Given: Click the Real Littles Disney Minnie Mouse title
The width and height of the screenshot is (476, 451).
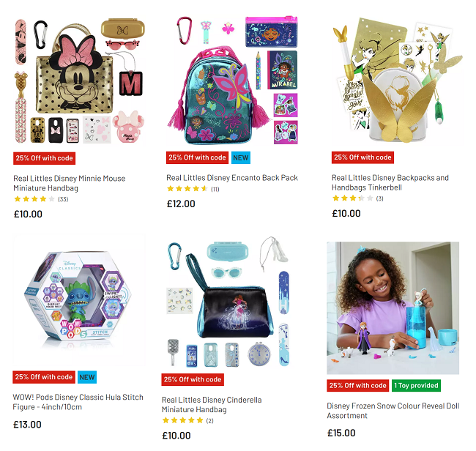Looking at the screenshot, I should (70, 183).
